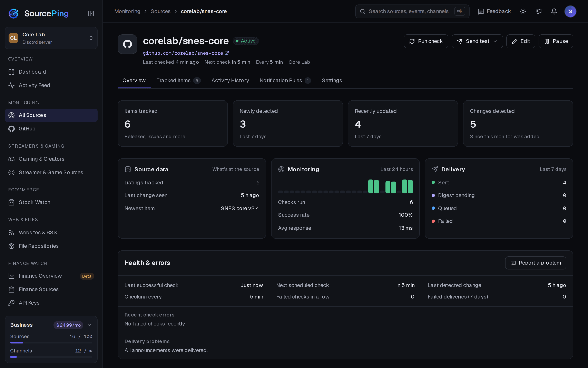588x368 pixels.
Task: Expand the Core Lab server switcher
Action: (x=51, y=38)
